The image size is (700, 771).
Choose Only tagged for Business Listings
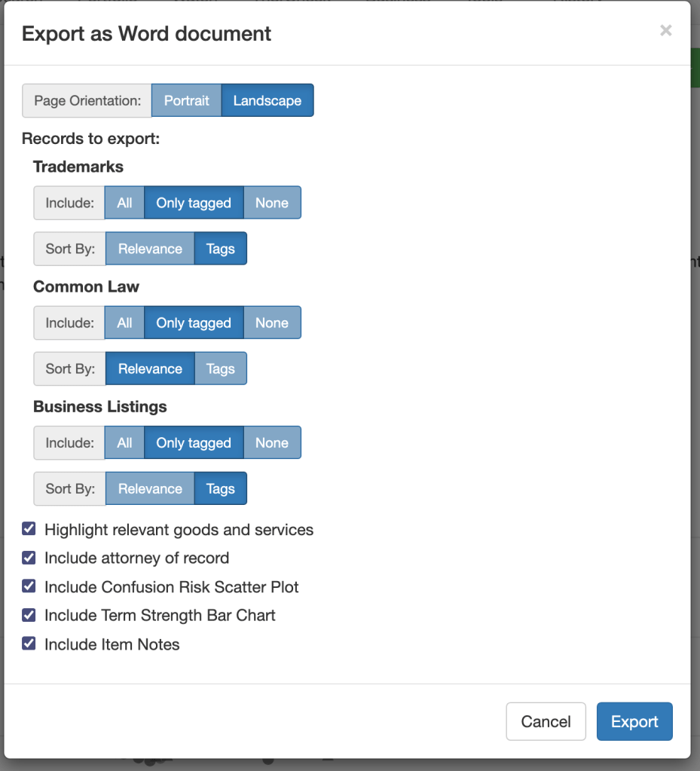pos(193,442)
